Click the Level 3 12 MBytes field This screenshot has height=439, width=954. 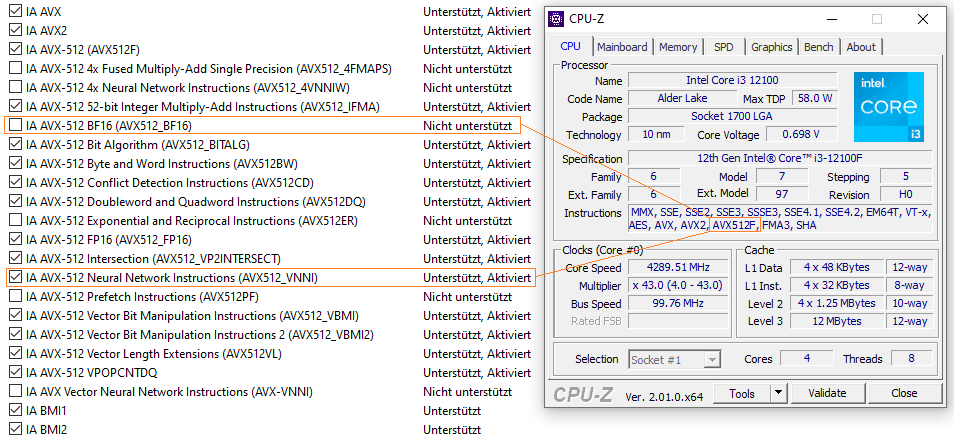click(837, 321)
